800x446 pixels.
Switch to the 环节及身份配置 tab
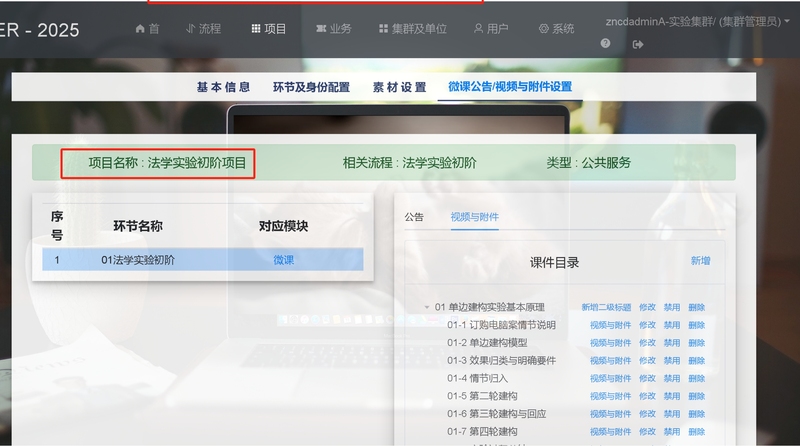tap(311, 87)
